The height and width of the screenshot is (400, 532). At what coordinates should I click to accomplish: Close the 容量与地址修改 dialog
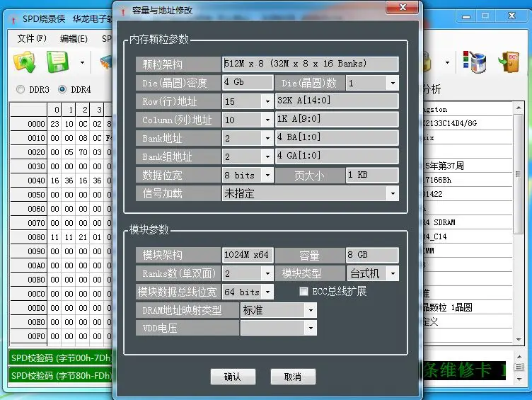click(x=403, y=7)
